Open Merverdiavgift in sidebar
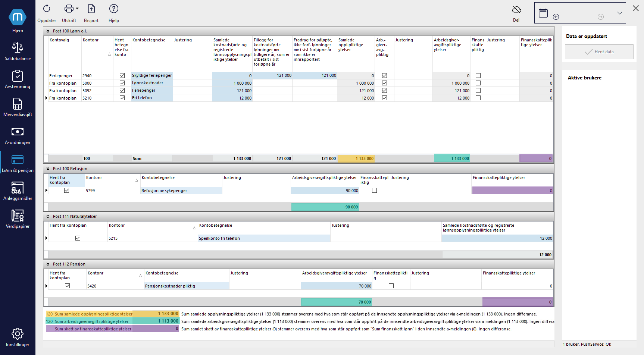The height and width of the screenshot is (355, 644). coord(18,107)
